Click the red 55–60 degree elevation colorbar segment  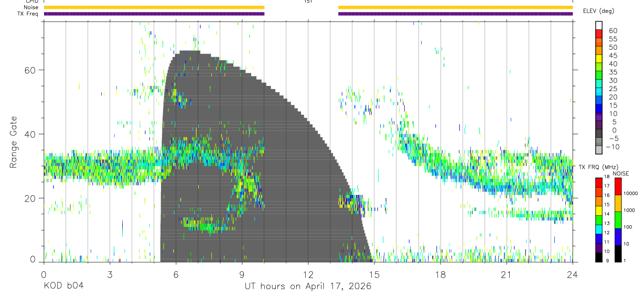coord(599,35)
